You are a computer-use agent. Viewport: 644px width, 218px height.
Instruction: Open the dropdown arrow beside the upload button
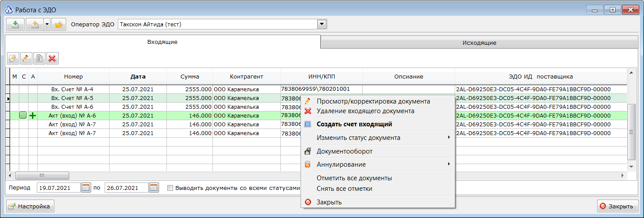[47, 25]
